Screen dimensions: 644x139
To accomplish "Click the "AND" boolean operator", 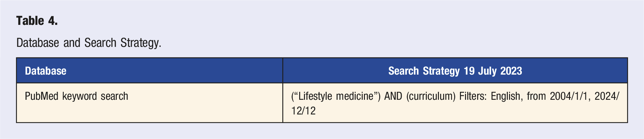I will click(x=393, y=96).
